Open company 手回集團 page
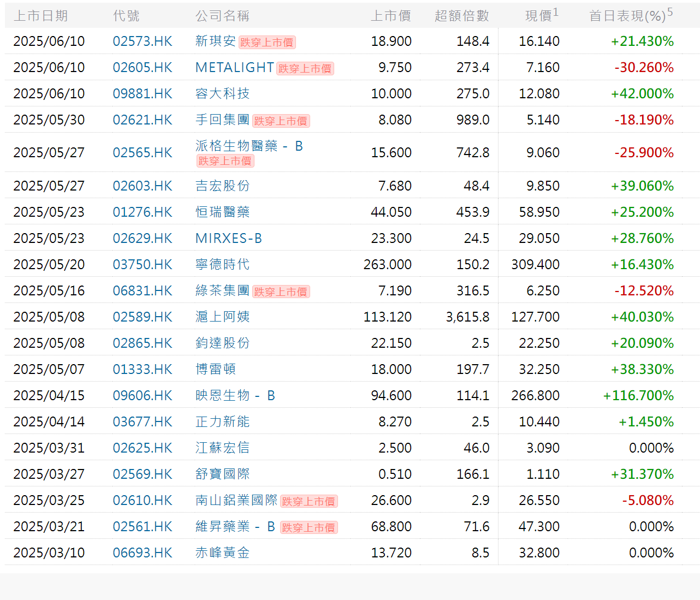The height and width of the screenshot is (600, 700). (x=223, y=120)
